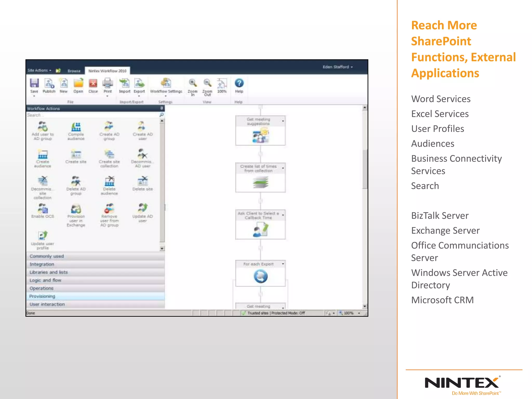Open the Help icon
The width and height of the screenshot is (532, 399).
tap(239, 83)
